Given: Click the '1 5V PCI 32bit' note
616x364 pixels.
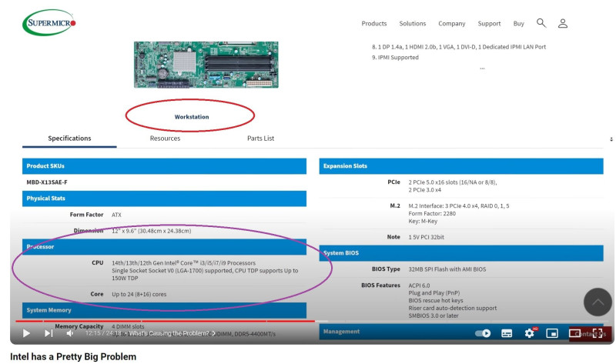Looking at the screenshot, I should [427, 237].
